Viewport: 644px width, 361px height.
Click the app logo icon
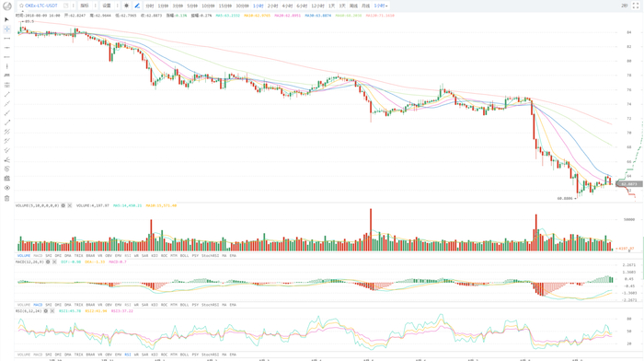pyautogui.click(x=7, y=6)
